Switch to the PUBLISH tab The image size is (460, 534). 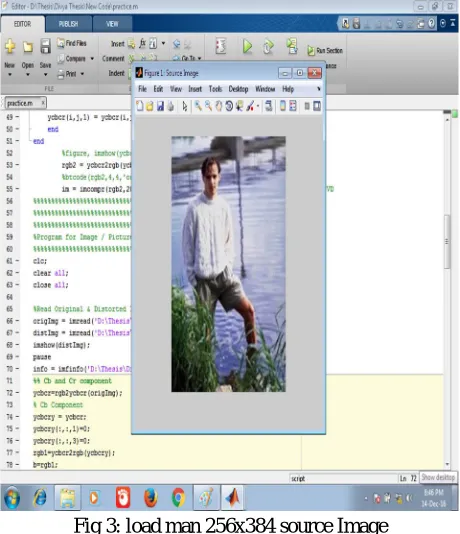click(68, 24)
